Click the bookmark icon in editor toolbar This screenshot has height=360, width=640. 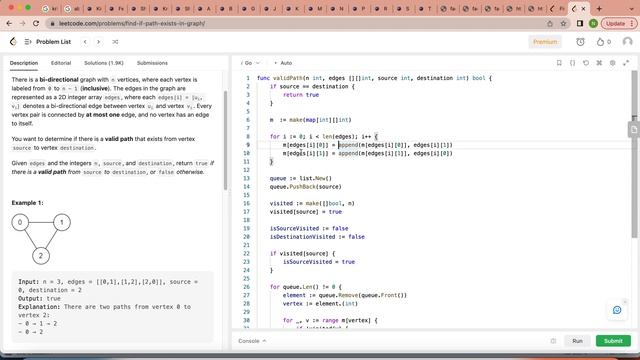click(x=559, y=63)
